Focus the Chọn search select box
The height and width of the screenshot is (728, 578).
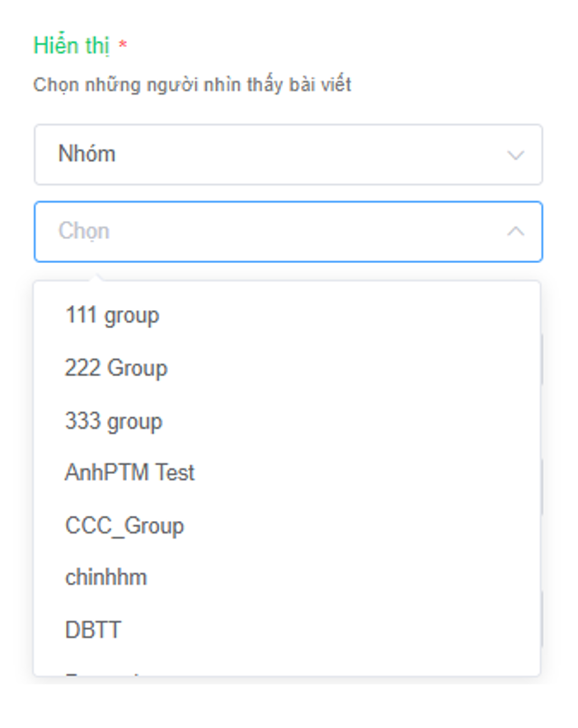point(272,232)
